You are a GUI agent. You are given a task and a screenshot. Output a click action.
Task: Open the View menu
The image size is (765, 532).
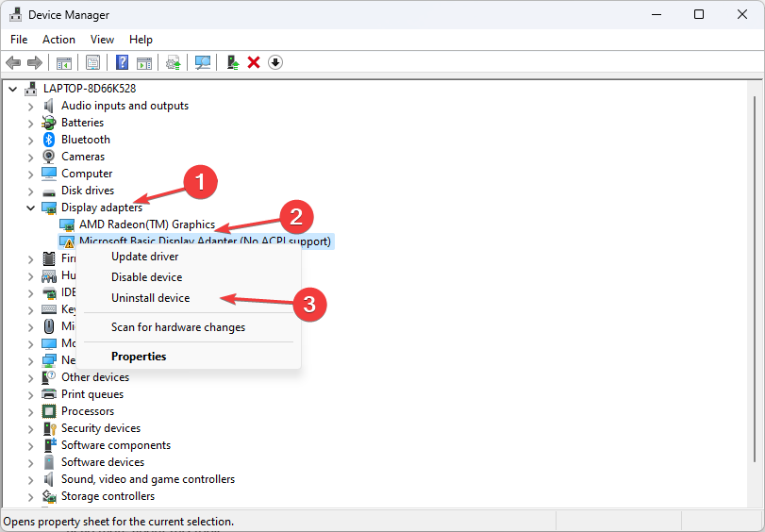(102, 40)
